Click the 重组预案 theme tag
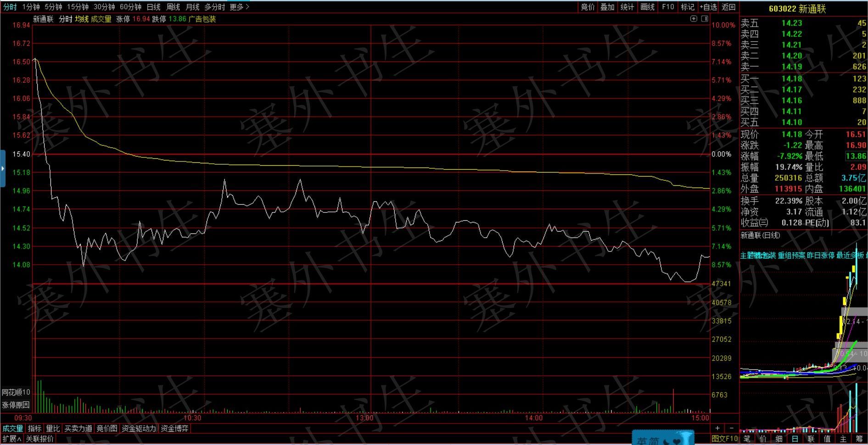868x445 pixels. tap(791, 256)
